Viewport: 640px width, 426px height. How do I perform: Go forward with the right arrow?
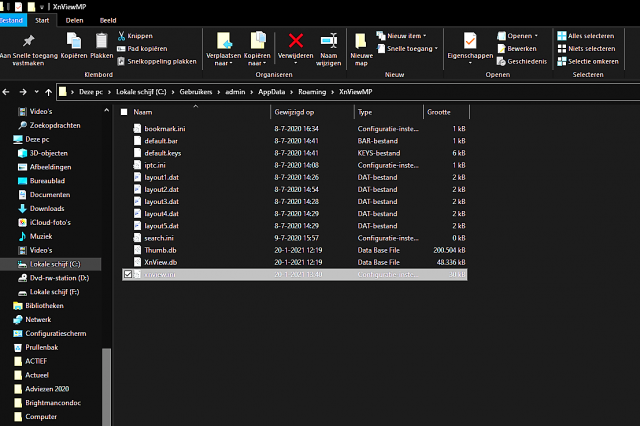coord(23,92)
